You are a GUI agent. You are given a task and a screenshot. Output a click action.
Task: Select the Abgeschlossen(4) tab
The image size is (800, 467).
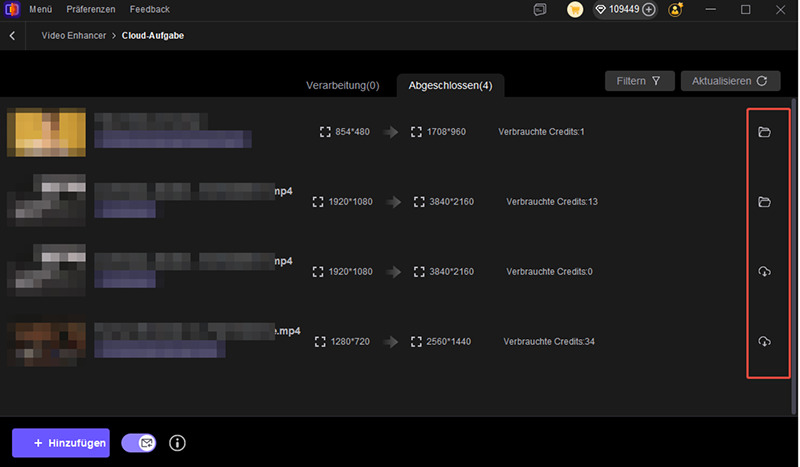(450, 86)
